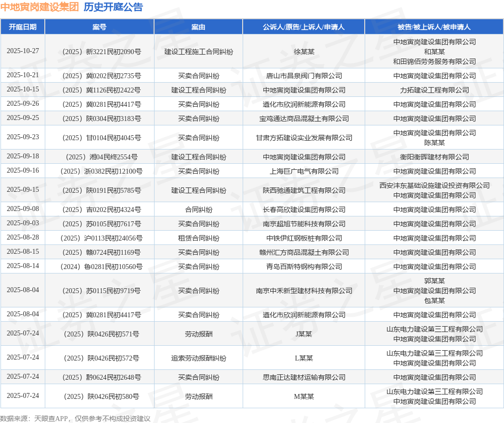Viewport: 504px width, 423px height.
Task: Select the title 中地寅岗建设集团
Action: coord(39,7)
